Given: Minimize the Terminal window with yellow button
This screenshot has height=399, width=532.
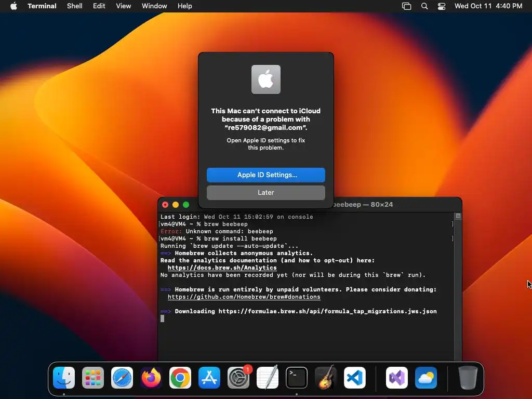Looking at the screenshot, I should coord(176,205).
